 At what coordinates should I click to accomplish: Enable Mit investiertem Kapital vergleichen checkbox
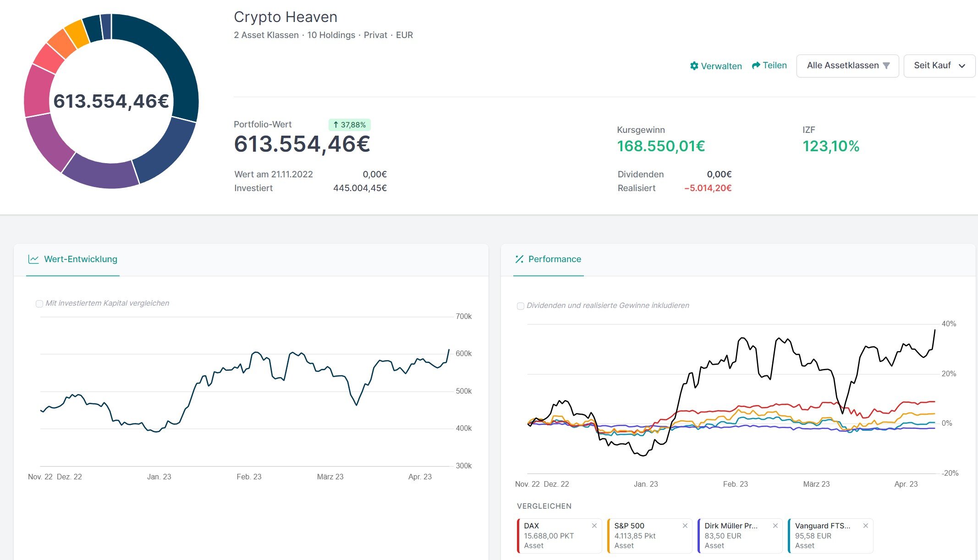[x=39, y=304]
